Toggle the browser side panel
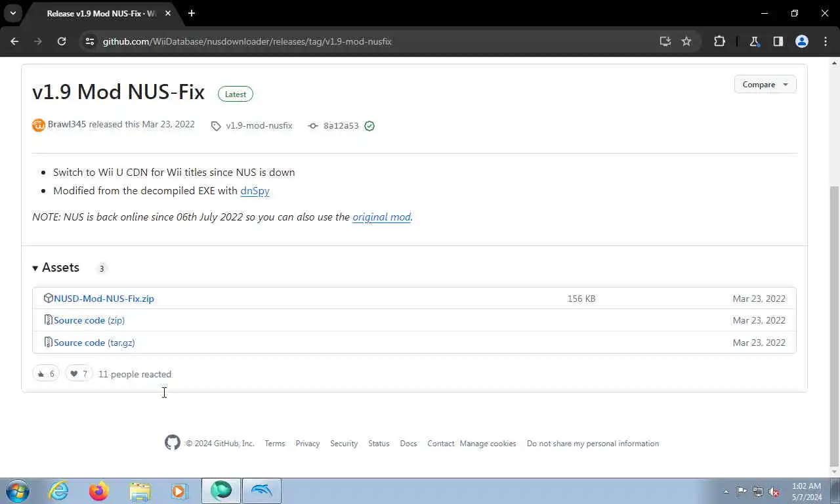This screenshot has width=840, height=504. [778, 41]
